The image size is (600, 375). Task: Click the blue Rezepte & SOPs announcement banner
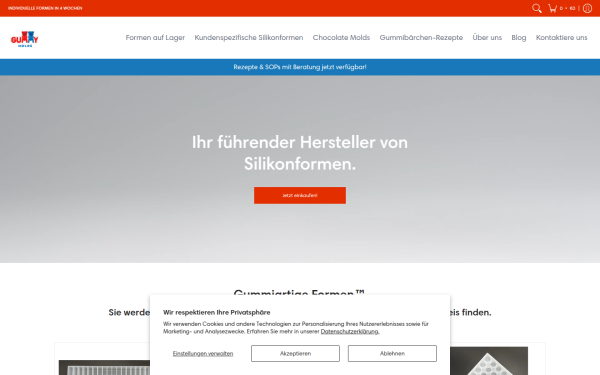(300, 67)
